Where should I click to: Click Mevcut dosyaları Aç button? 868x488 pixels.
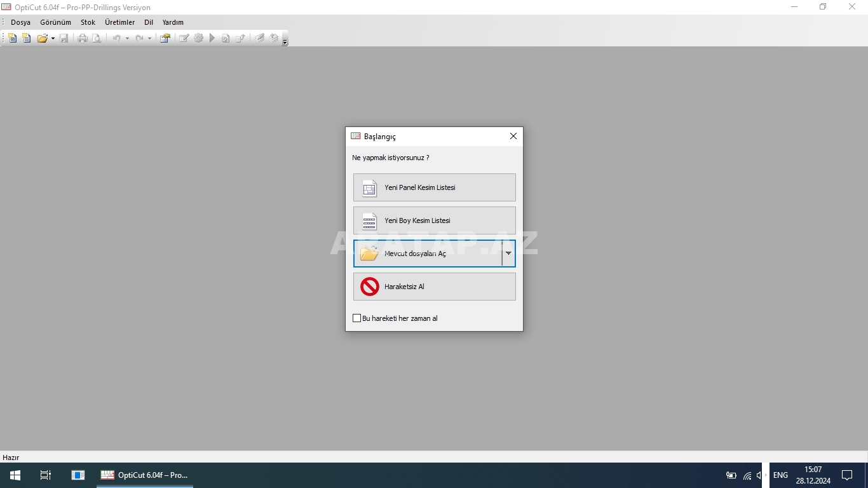(x=428, y=254)
